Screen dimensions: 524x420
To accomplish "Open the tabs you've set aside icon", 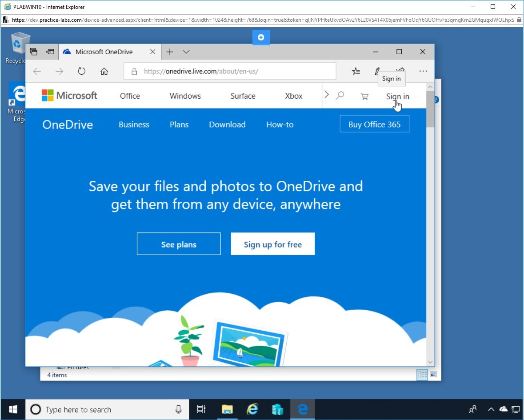I will pyautogui.click(x=33, y=52).
